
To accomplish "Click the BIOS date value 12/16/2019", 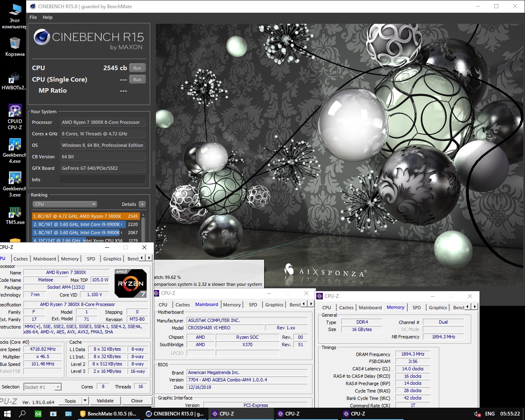I will point(247,387).
